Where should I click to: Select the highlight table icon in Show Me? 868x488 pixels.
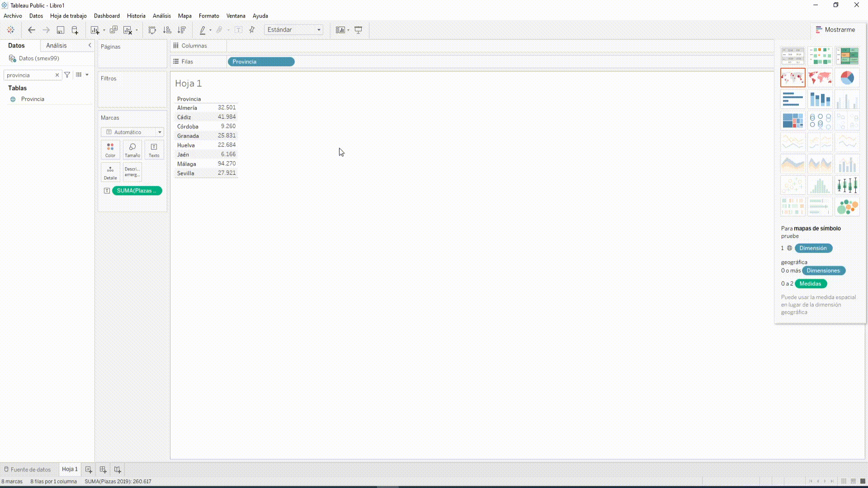(847, 56)
